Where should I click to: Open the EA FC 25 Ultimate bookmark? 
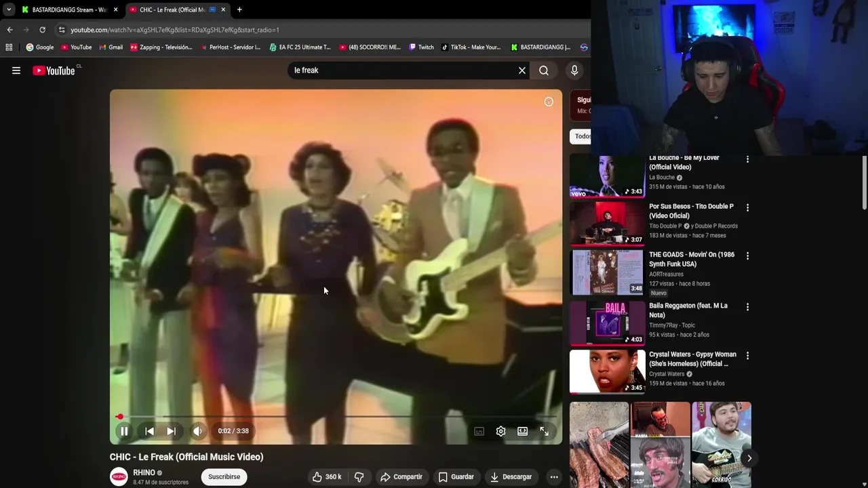pyautogui.click(x=300, y=47)
